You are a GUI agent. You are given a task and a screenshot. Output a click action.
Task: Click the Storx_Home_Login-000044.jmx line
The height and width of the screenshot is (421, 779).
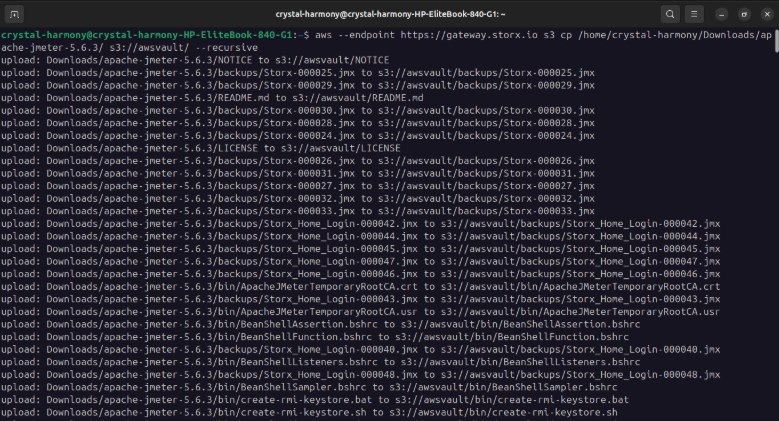coord(361,236)
